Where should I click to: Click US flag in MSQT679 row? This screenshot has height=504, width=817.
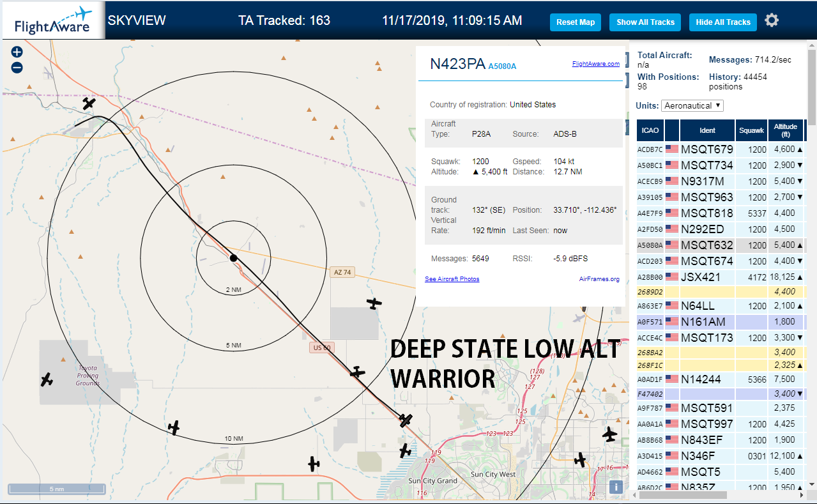tap(672, 149)
